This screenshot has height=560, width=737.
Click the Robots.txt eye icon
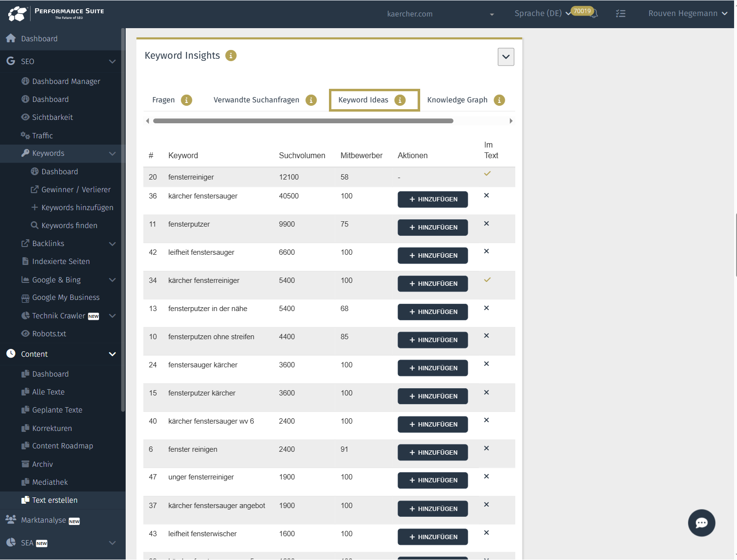click(25, 333)
